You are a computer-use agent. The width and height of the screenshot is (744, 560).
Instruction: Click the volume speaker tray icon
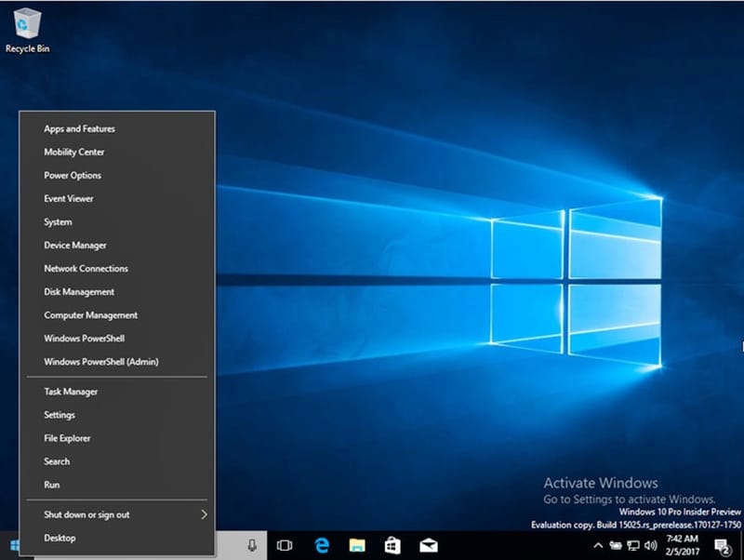(x=650, y=545)
